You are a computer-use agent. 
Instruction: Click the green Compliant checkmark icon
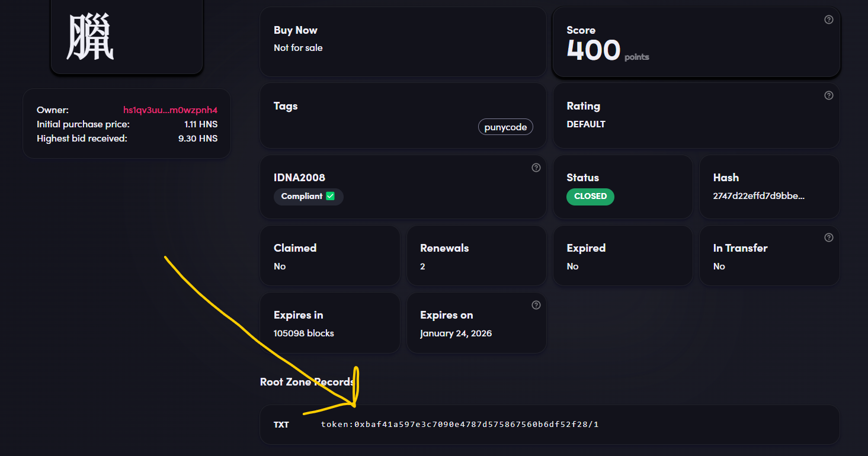pyautogui.click(x=331, y=196)
